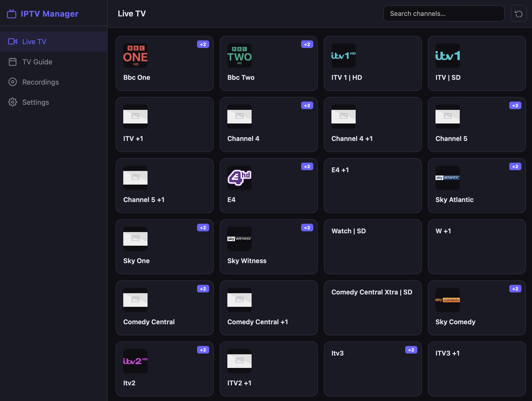Click the "ITV2 +1" channel name
Image resolution: width=532 pixels, height=401 pixels.
239,383
